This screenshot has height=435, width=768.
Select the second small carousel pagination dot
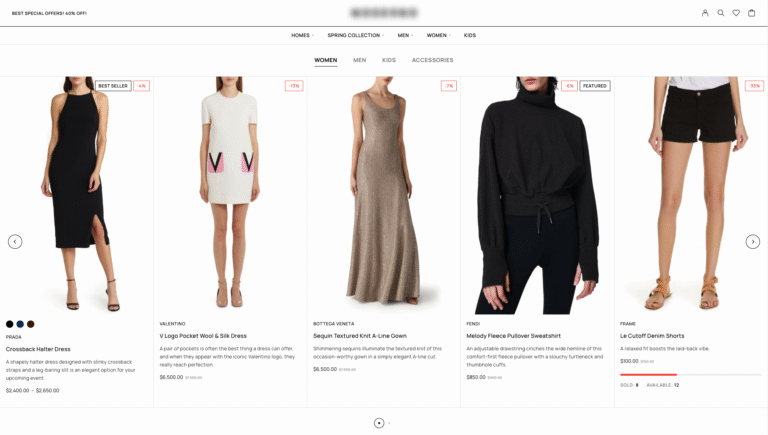click(x=389, y=423)
